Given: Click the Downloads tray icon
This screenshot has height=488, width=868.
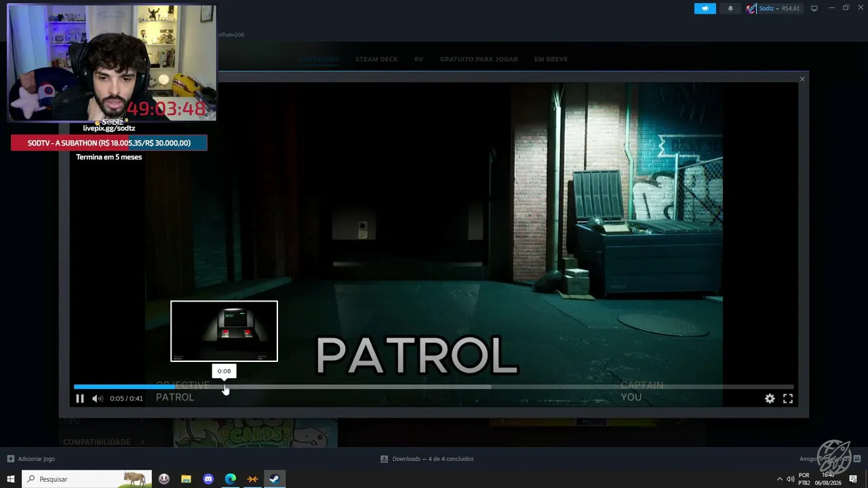Looking at the screenshot, I should pyautogui.click(x=384, y=459).
